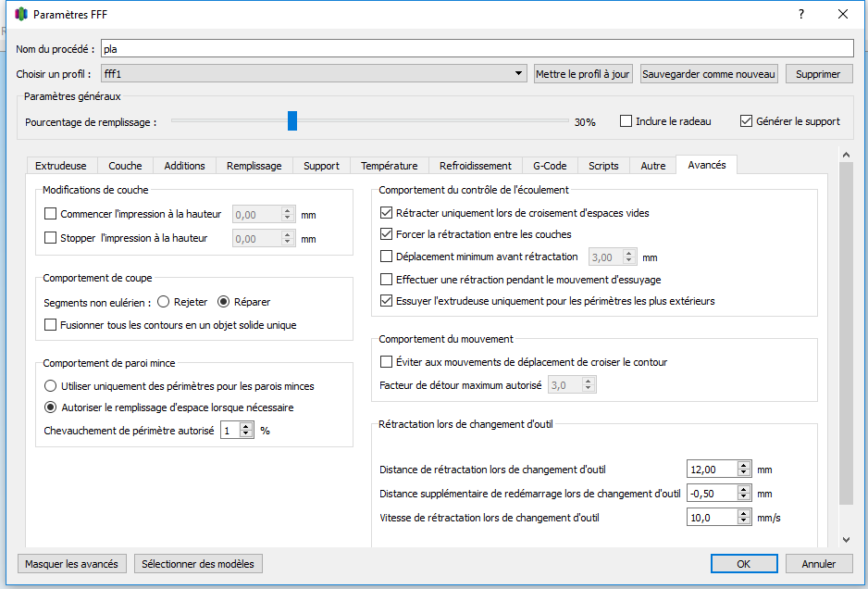This screenshot has width=868, height=589.
Task: Open the Remplissage tab
Action: pos(254,166)
